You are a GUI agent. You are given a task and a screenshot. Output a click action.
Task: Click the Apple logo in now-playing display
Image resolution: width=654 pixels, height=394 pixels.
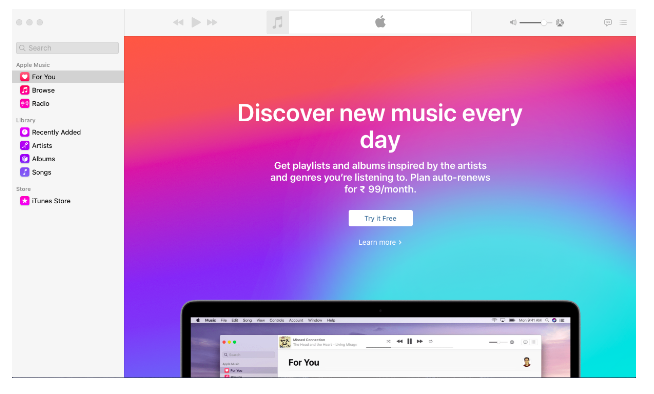tap(380, 22)
